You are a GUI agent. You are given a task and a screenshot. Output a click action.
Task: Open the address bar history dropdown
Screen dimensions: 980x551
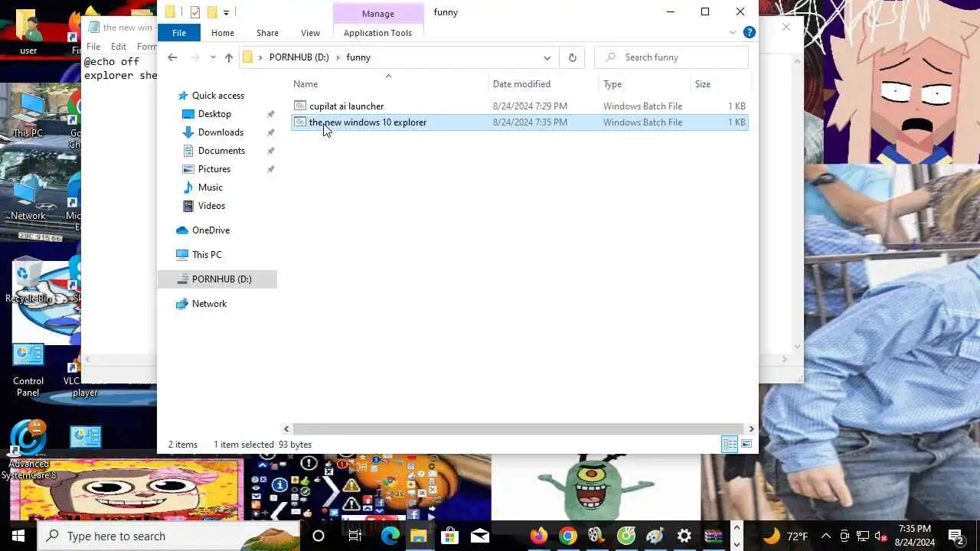pyautogui.click(x=547, y=57)
